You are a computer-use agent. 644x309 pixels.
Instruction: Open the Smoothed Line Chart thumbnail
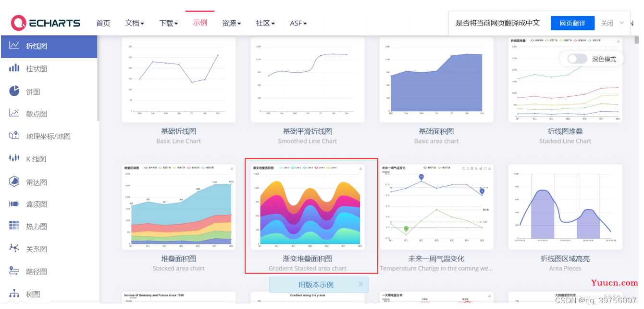(x=308, y=79)
